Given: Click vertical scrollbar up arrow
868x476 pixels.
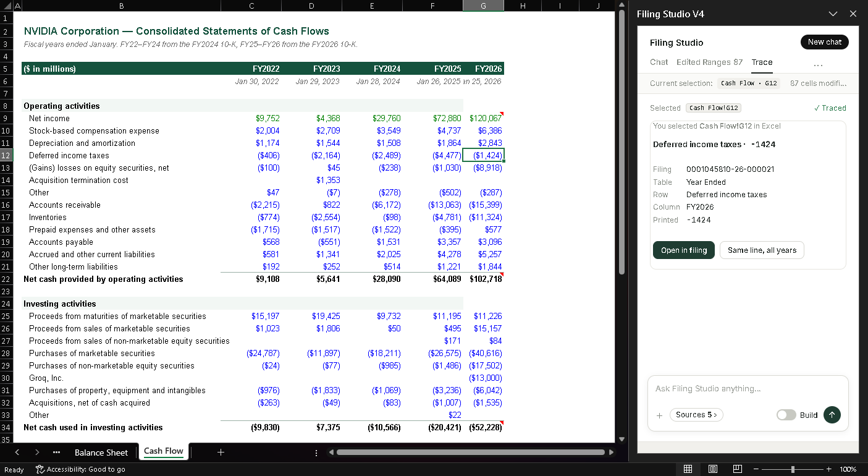Looking at the screenshot, I should pyautogui.click(x=622, y=6).
